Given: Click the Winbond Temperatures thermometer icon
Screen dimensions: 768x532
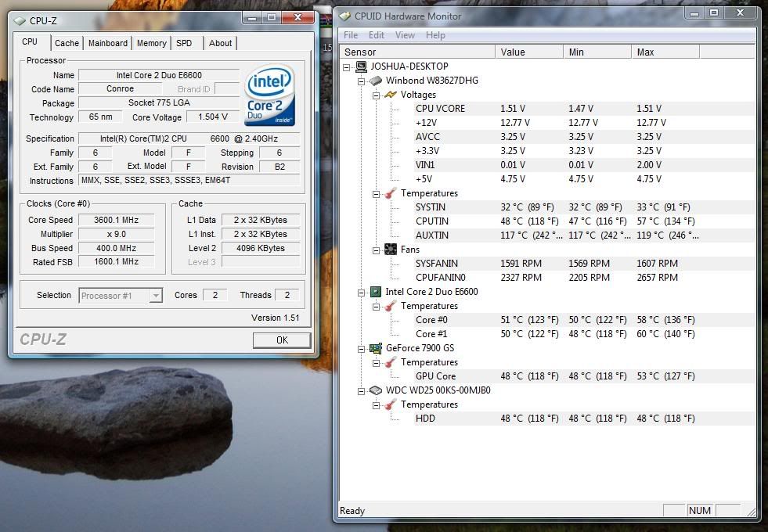Looking at the screenshot, I should (391, 193).
